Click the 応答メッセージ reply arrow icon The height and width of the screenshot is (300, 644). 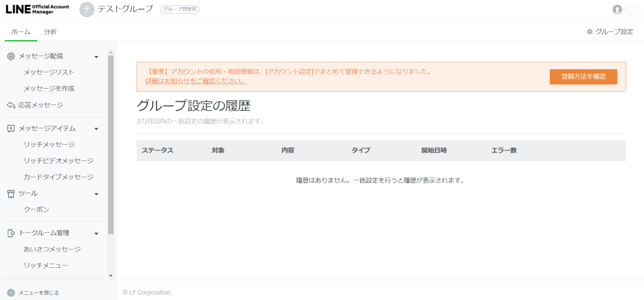[11, 105]
